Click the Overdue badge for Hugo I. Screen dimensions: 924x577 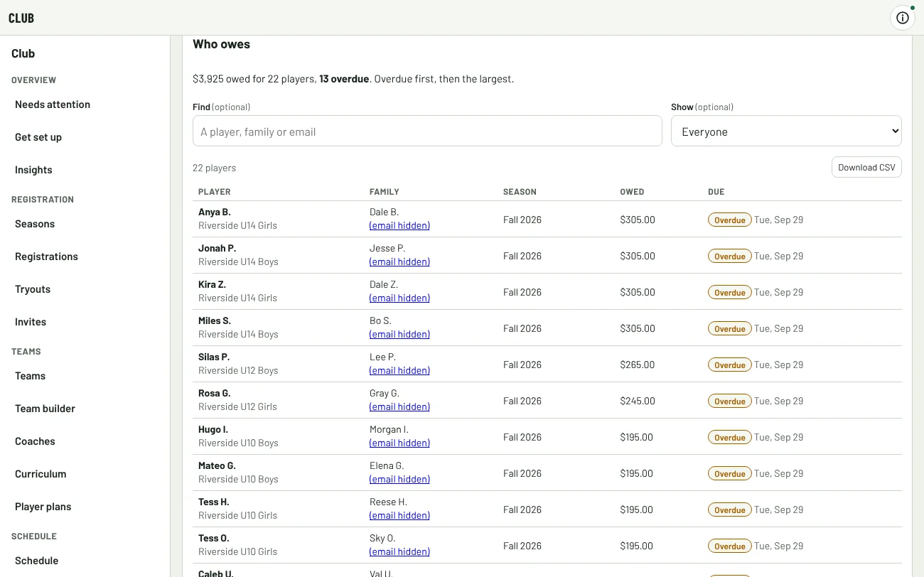point(730,438)
